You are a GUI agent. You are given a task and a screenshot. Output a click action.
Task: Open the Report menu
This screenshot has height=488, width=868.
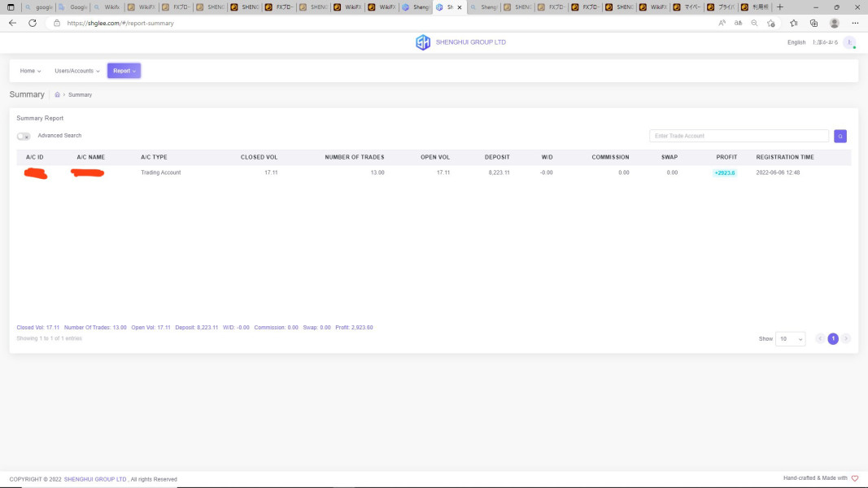124,71
